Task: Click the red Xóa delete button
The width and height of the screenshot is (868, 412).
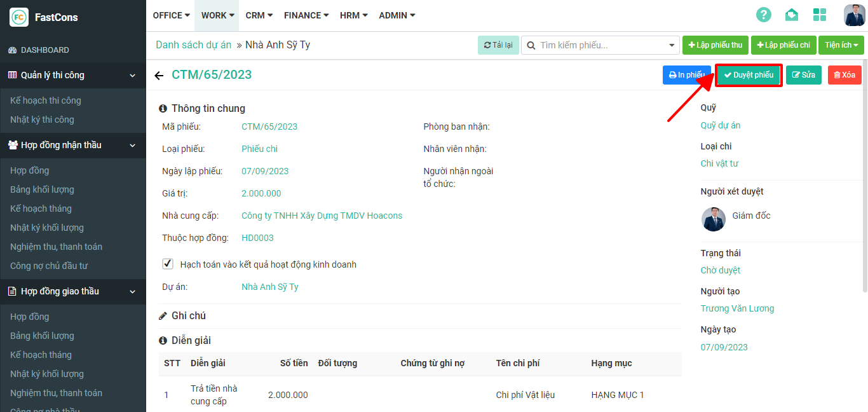Action: 844,75
